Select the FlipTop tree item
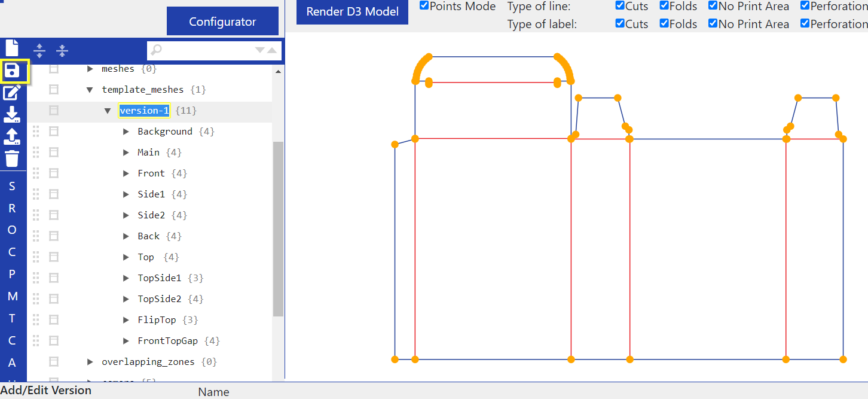The width and height of the screenshot is (868, 399). (x=157, y=320)
